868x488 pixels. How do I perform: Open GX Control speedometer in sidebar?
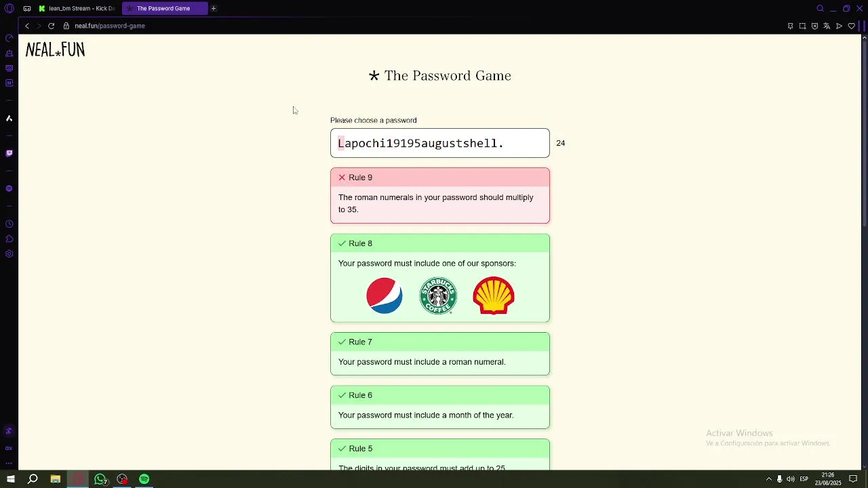coord(9,38)
